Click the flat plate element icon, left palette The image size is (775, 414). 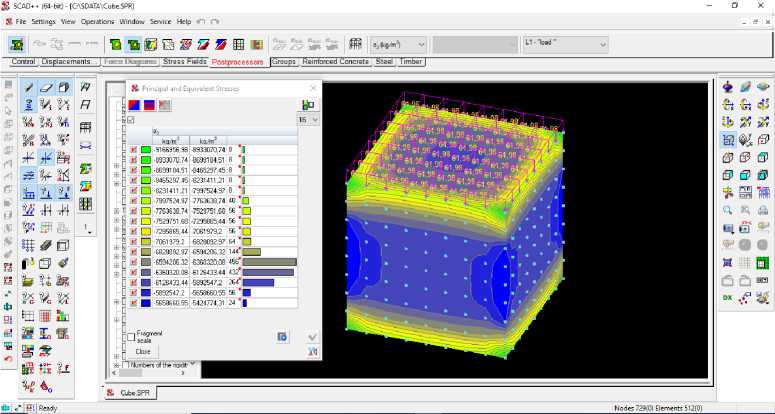point(46,87)
